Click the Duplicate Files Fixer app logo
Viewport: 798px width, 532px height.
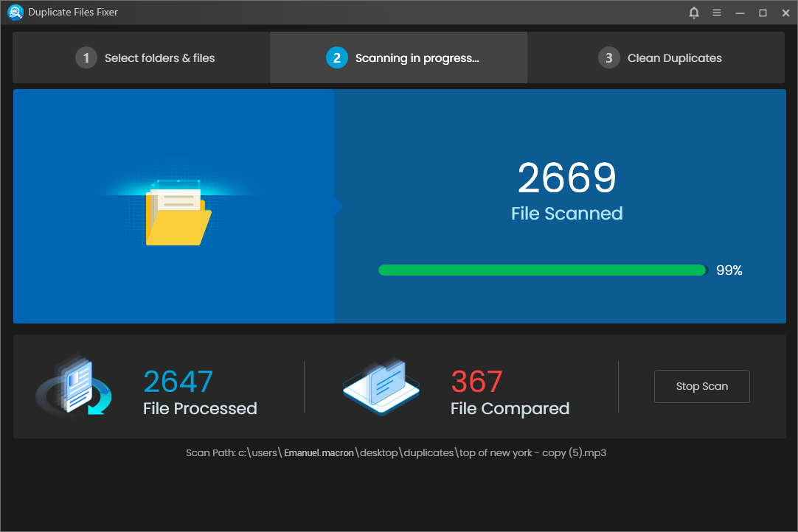[x=15, y=12]
